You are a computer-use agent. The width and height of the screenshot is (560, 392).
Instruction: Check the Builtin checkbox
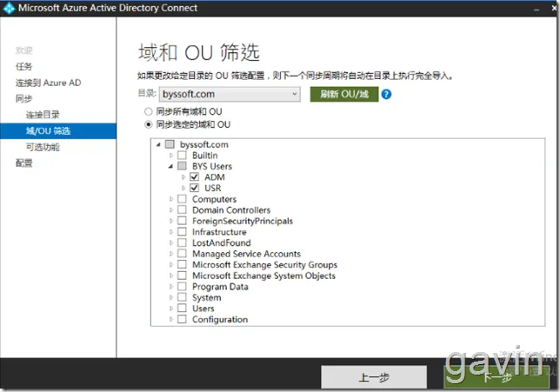(182, 156)
